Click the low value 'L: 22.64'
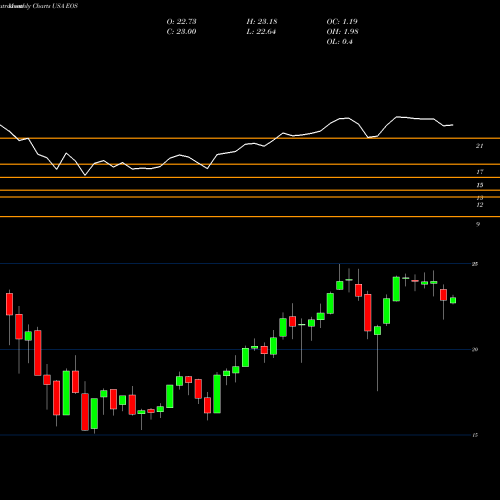The image size is (500, 500). [x=261, y=32]
